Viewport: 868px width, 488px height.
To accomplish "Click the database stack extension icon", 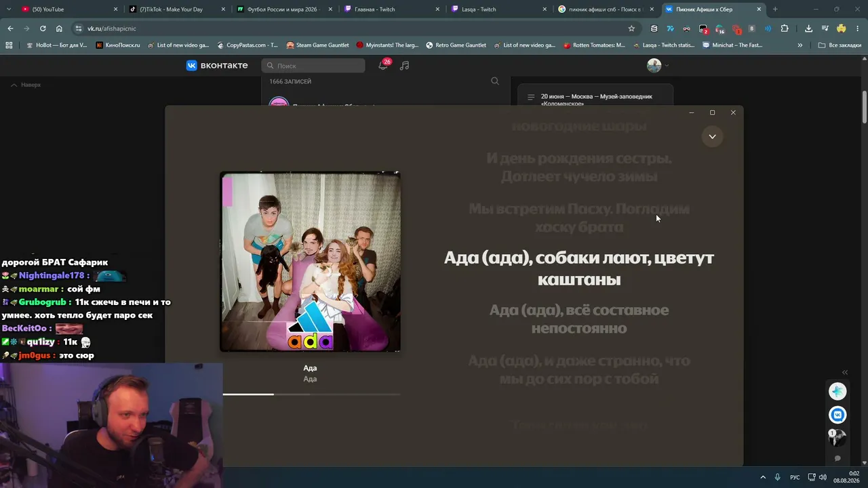I will click(x=654, y=28).
